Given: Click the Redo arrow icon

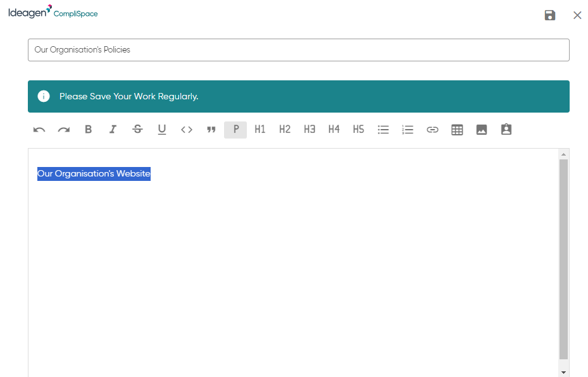Looking at the screenshot, I should click(x=64, y=130).
